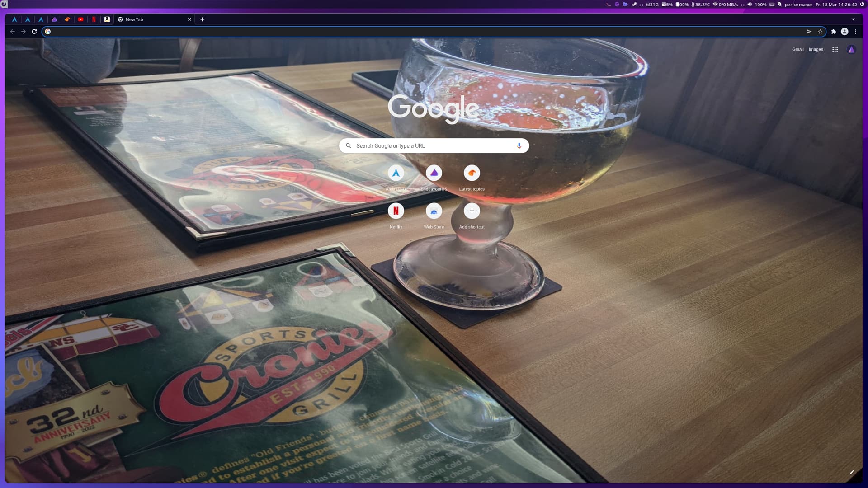The height and width of the screenshot is (488, 868).
Task: Click the keyboard icon in the panel
Action: click(772, 5)
